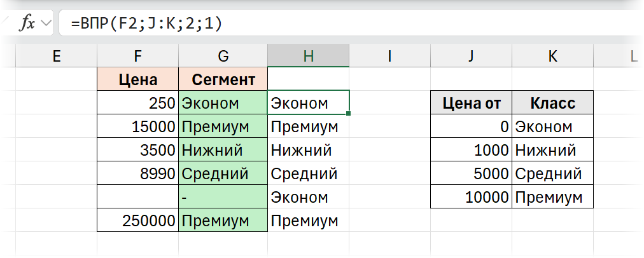This screenshot has height=258, width=644.
Task: Select column K header
Action: pos(552,57)
